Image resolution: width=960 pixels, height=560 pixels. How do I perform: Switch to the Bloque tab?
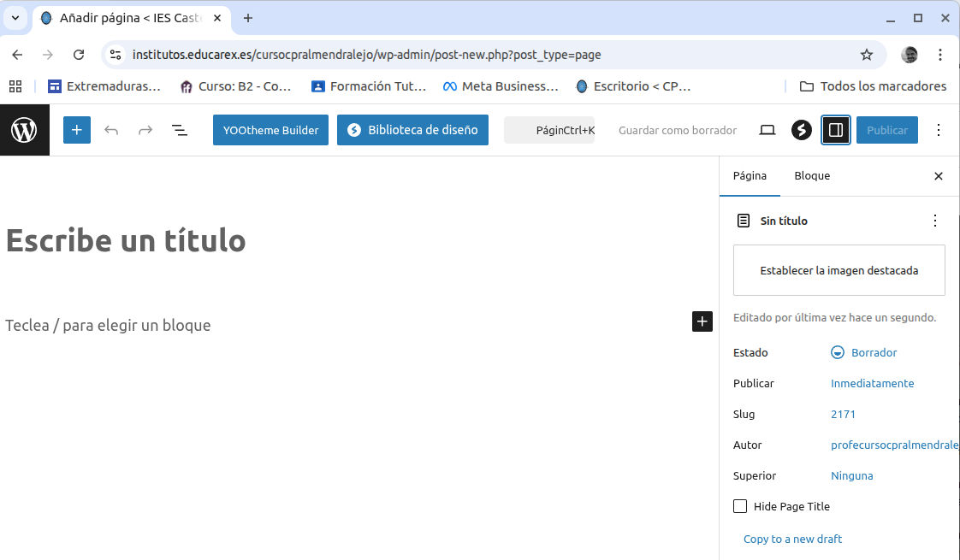coord(812,176)
